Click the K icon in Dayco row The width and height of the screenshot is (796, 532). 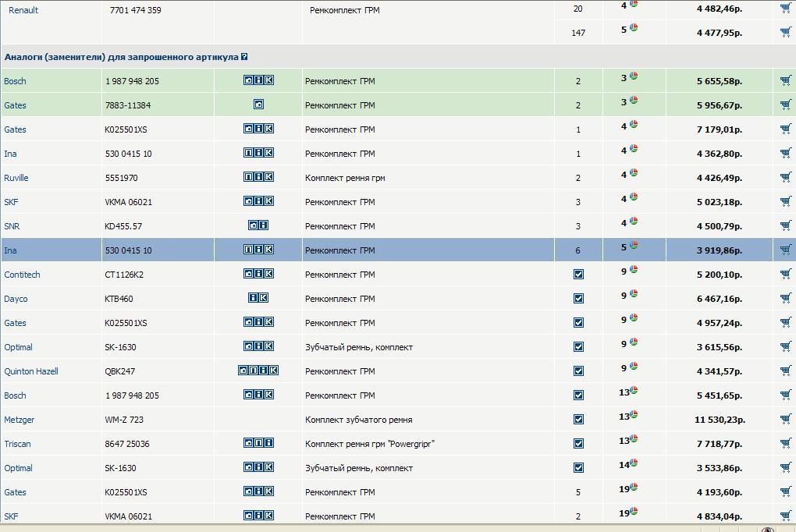click(x=264, y=298)
